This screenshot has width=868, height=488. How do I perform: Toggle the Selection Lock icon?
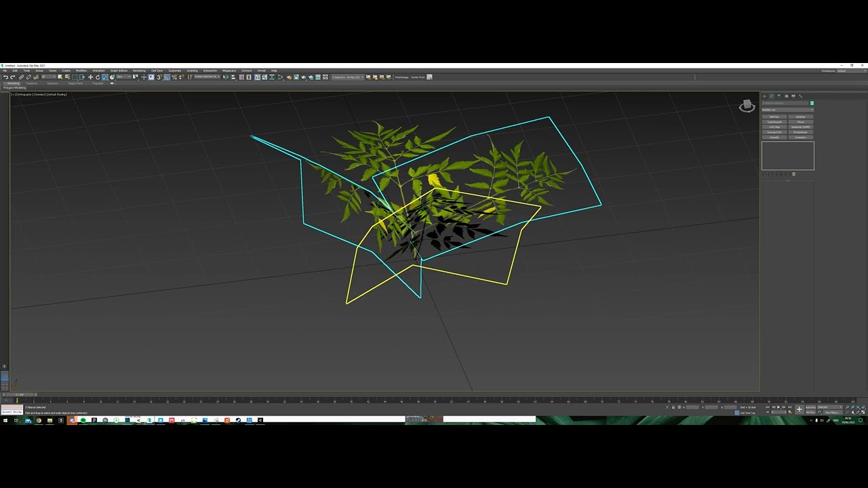[x=673, y=407]
